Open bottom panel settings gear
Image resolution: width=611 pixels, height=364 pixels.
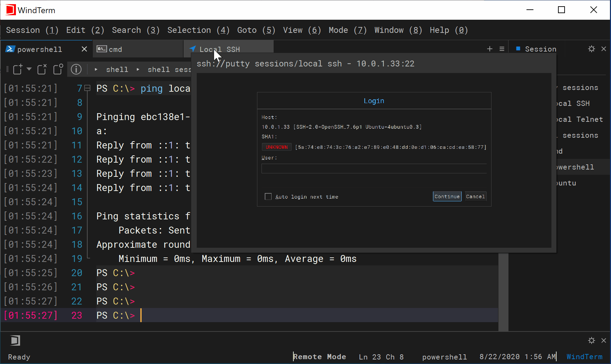point(592,340)
